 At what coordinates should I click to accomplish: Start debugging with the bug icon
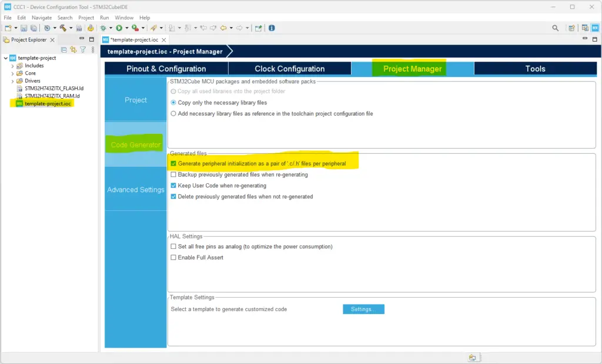(103, 28)
